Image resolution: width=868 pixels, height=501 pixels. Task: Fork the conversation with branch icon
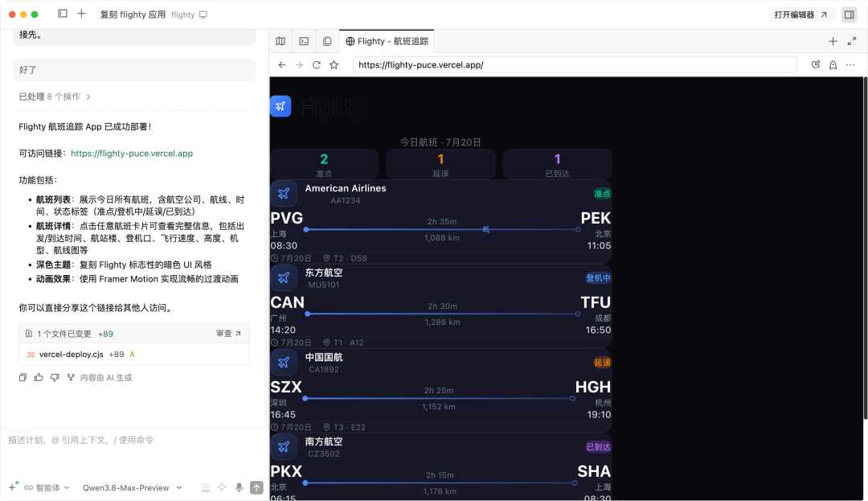pos(71,377)
